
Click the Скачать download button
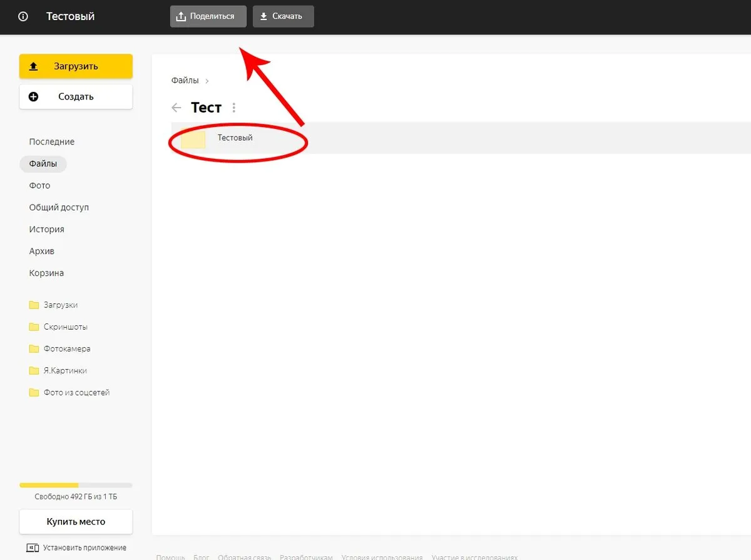point(283,16)
